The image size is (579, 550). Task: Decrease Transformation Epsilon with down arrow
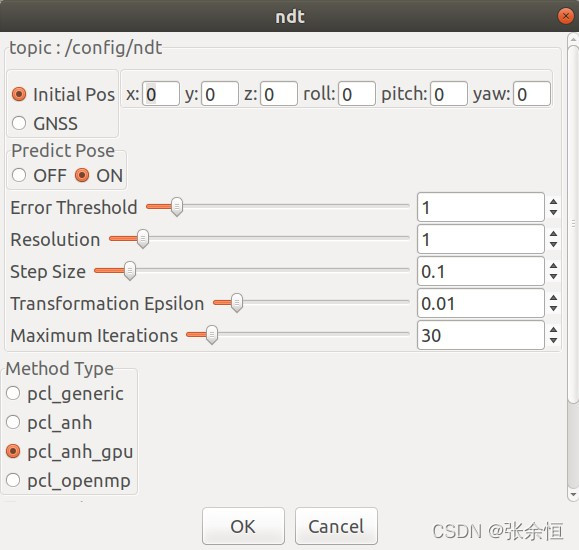(x=553, y=308)
